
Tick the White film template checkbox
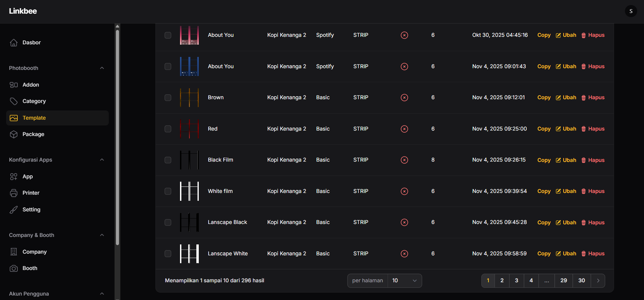(168, 191)
